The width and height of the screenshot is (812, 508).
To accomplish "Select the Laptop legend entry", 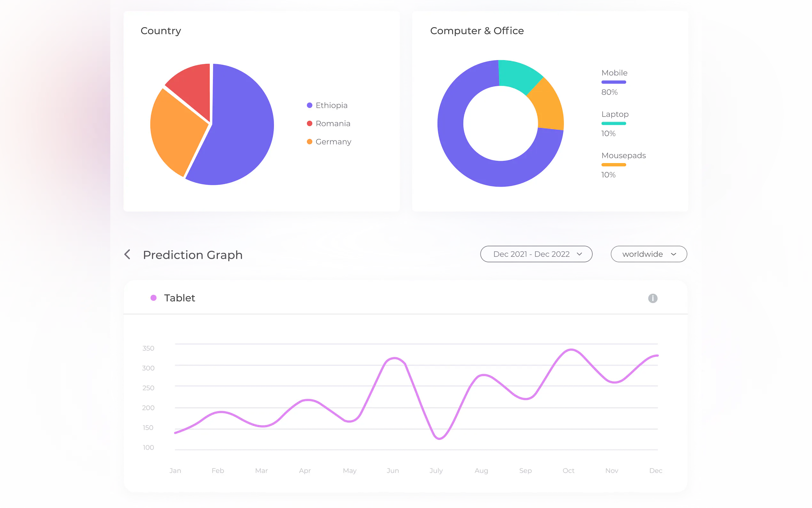I will pyautogui.click(x=615, y=114).
